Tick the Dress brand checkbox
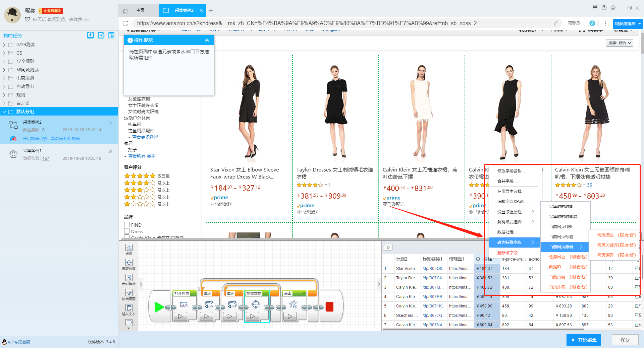Screen dimensions: 644x348 [127, 231]
